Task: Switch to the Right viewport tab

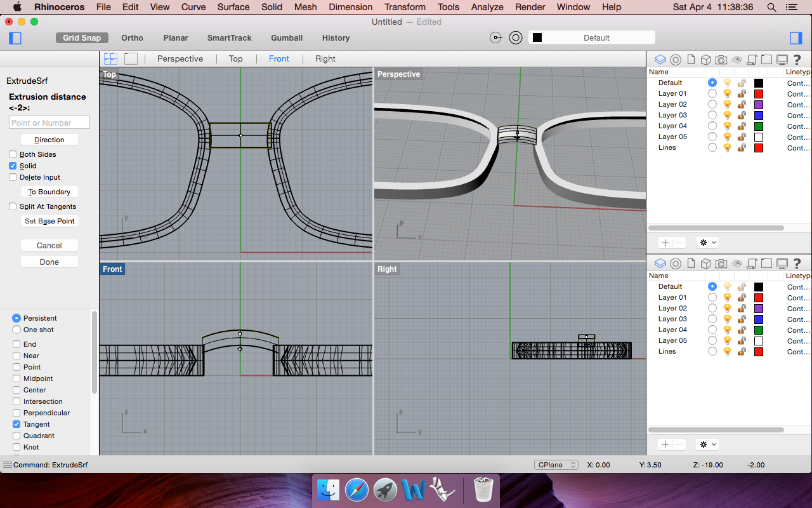Action: [325, 58]
